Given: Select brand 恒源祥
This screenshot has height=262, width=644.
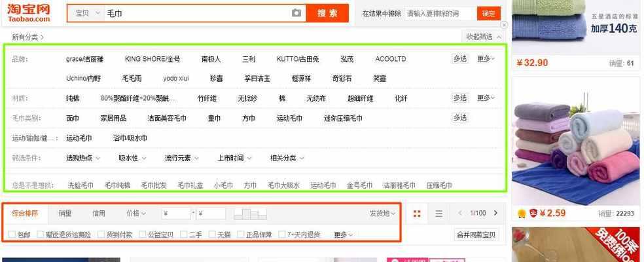Looking at the screenshot, I should click(x=301, y=79).
